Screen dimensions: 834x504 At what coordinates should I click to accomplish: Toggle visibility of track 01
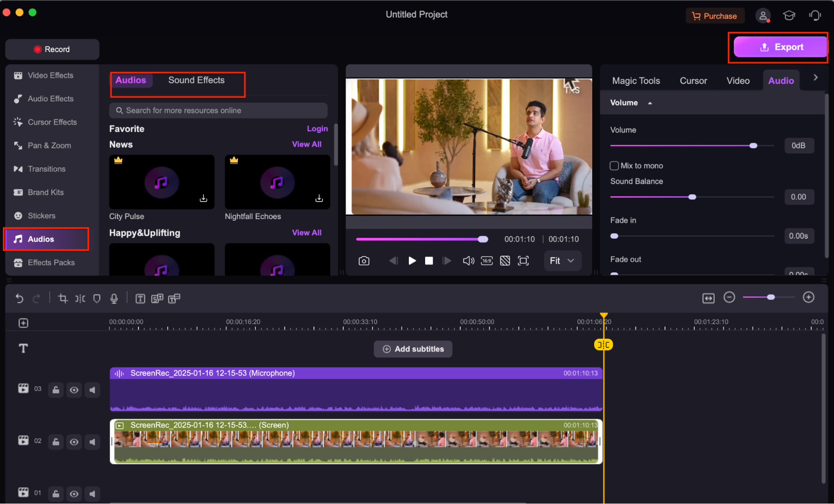point(74,494)
